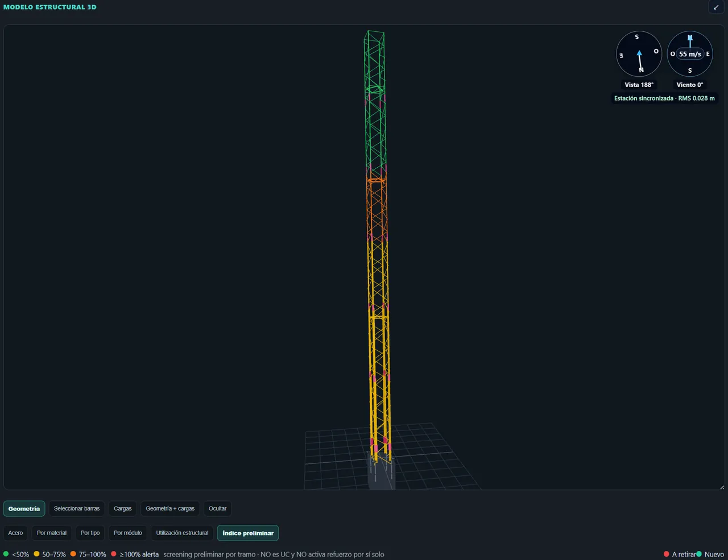The width and height of the screenshot is (728, 560).
Task: Collapse the 3D model panel with the arrow icon
Action: pos(716,7)
